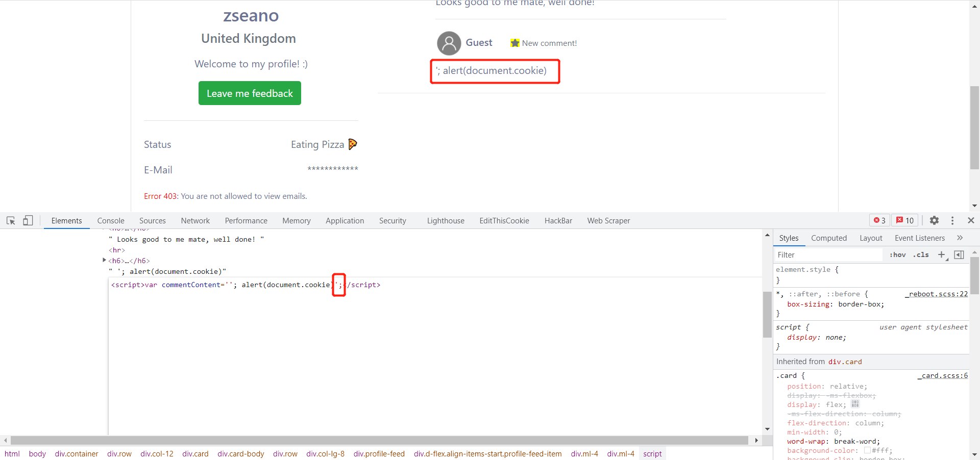The height and width of the screenshot is (460, 980).
Task: Click the New comment star icon
Action: 515,43
